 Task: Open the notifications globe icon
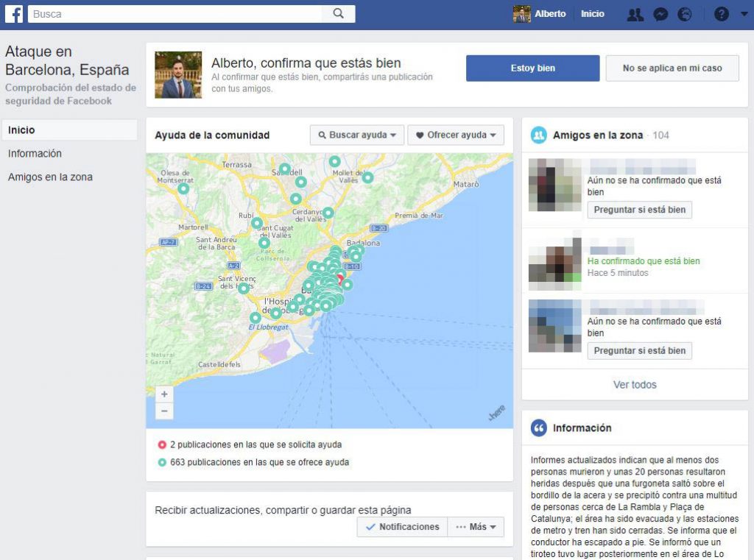pos(685,15)
